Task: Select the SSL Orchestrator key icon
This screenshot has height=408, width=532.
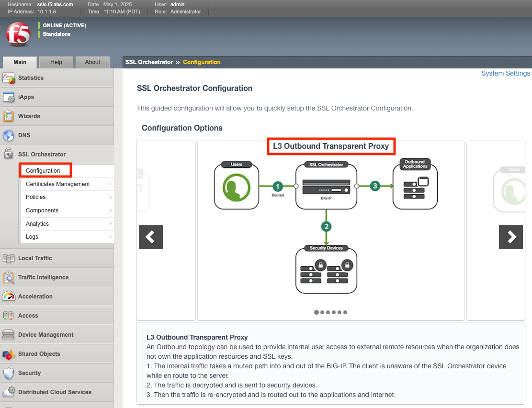Action: 8,154
